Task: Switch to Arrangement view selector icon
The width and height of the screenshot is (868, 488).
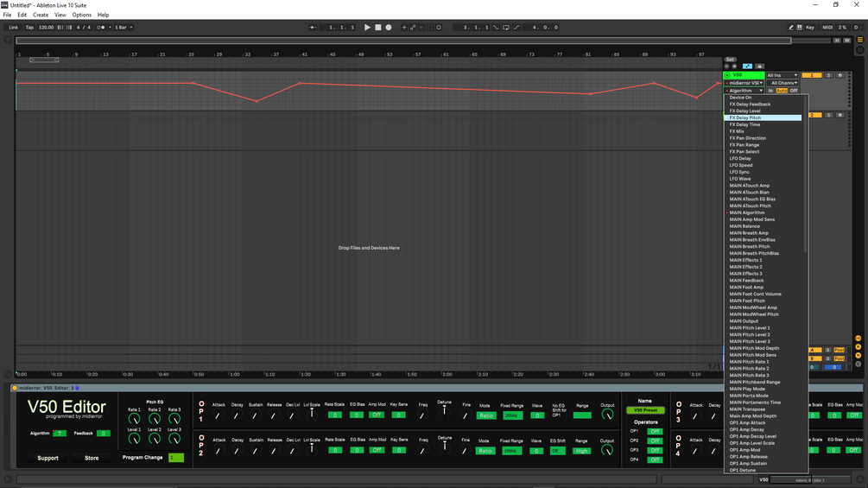Action: [x=860, y=40]
